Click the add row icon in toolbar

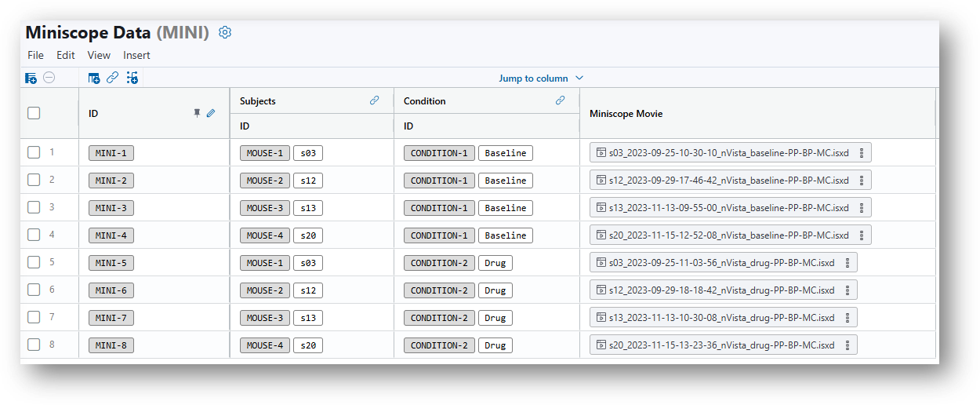(x=31, y=78)
